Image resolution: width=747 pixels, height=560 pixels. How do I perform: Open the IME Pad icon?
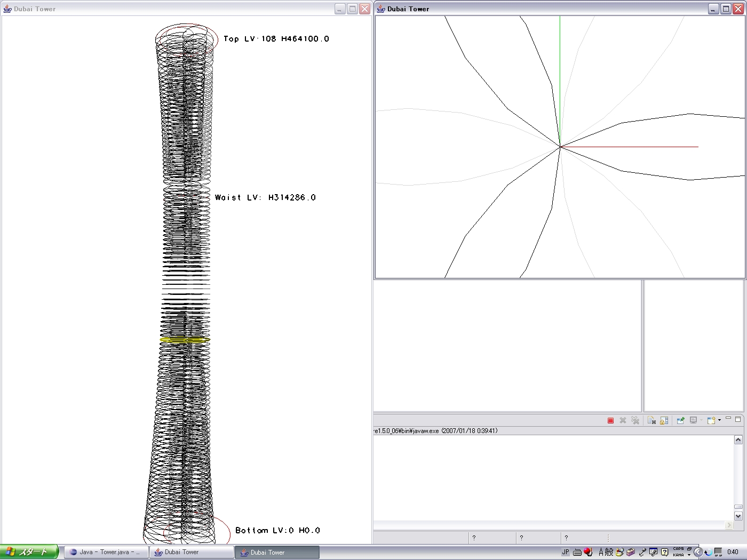tap(619, 552)
